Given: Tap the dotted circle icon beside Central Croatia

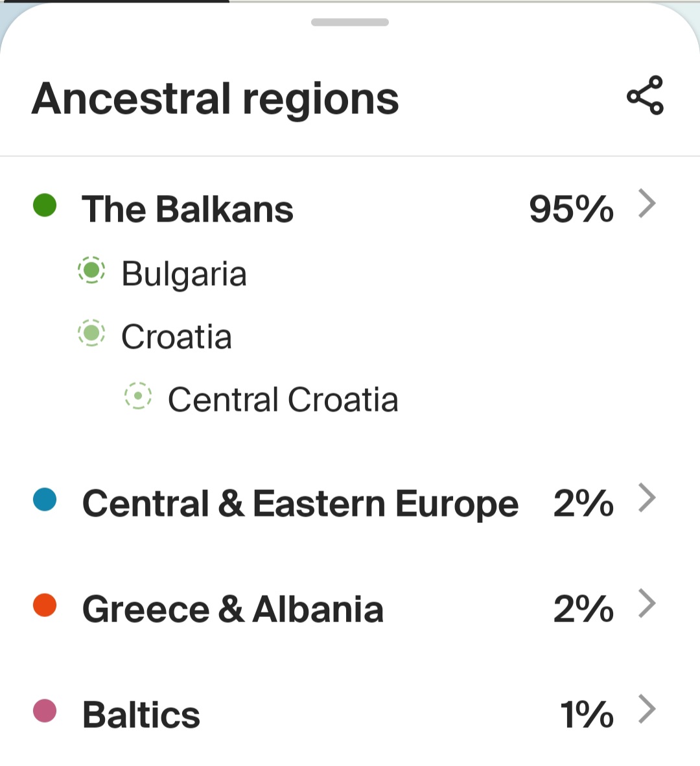Looking at the screenshot, I should tap(138, 396).
